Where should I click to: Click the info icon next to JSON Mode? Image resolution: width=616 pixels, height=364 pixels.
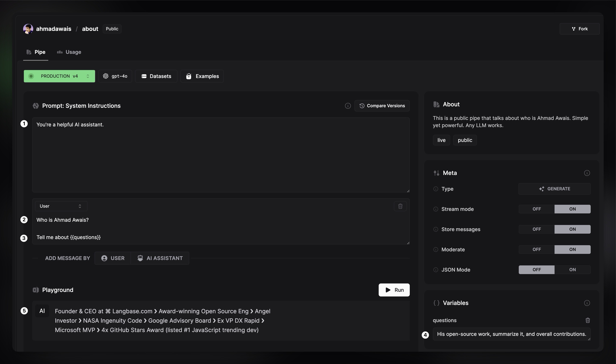[436, 270]
